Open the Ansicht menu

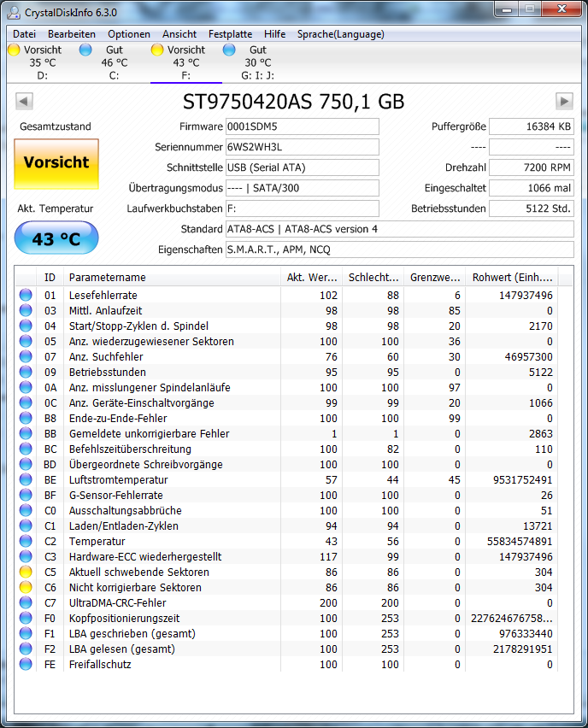pyautogui.click(x=179, y=34)
